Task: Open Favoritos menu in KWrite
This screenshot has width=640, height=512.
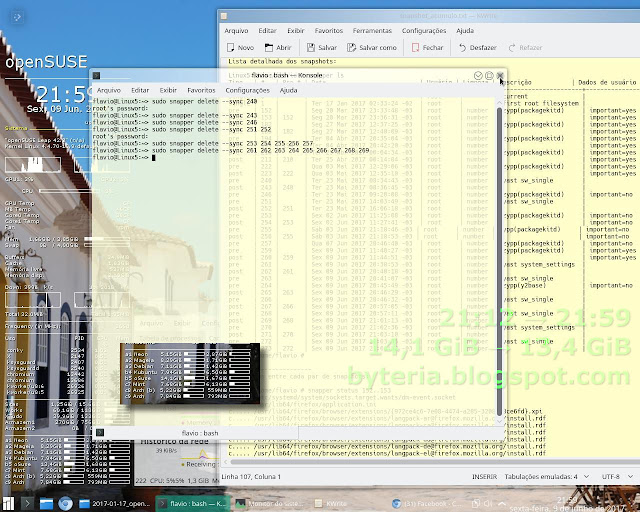Action: pos(329,31)
